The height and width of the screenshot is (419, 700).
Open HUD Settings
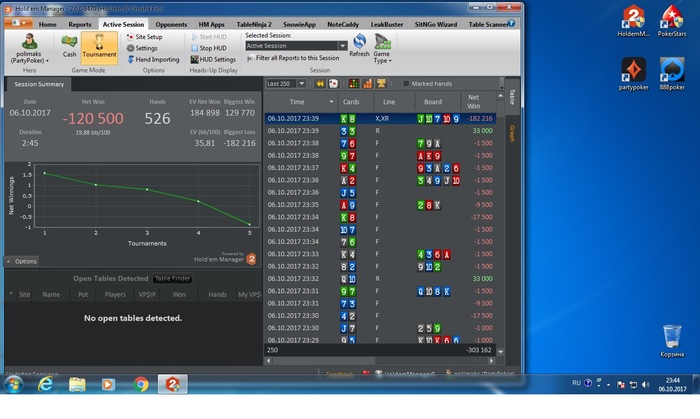213,59
